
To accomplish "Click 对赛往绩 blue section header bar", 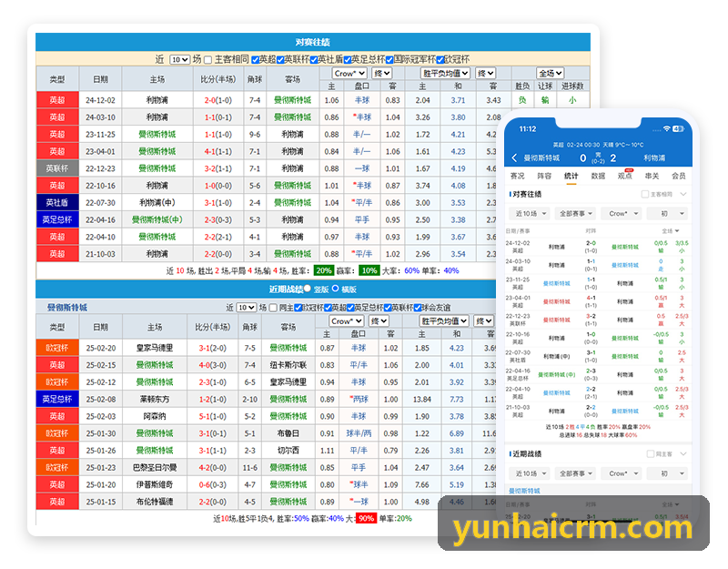I will [x=313, y=42].
